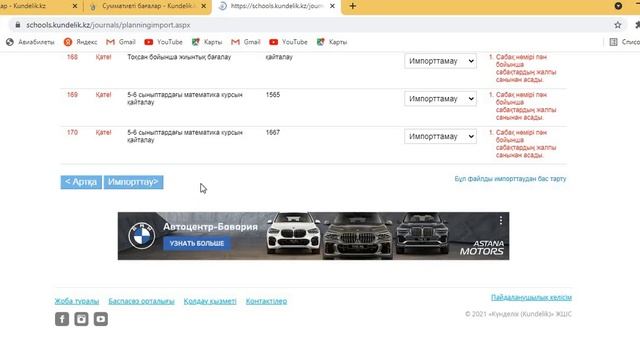Open the second Gmail bookmark

pyautogui.click(x=246, y=42)
